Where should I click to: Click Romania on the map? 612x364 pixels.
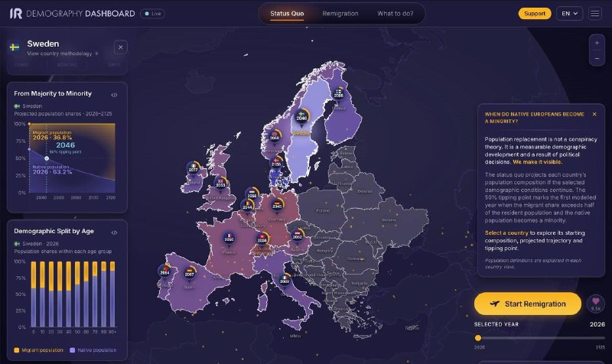[355, 258]
